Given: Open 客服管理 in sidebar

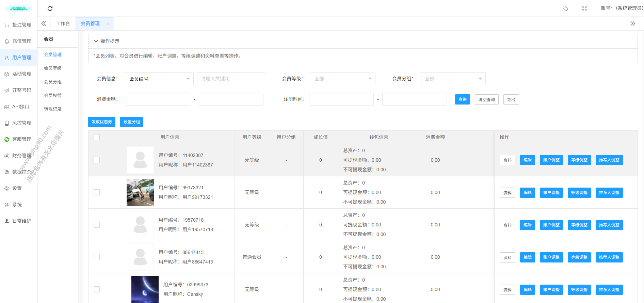Looking at the screenshot, I should pos(18,139).
